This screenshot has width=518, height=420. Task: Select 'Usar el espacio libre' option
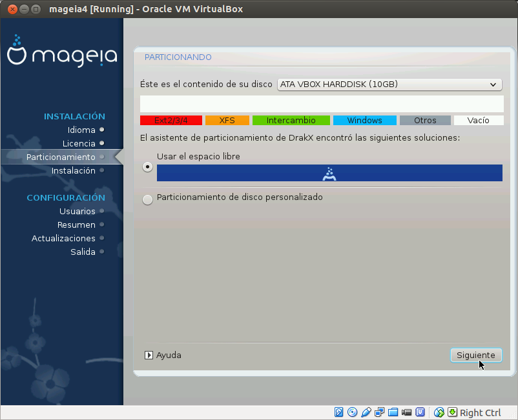click(147, 166)
